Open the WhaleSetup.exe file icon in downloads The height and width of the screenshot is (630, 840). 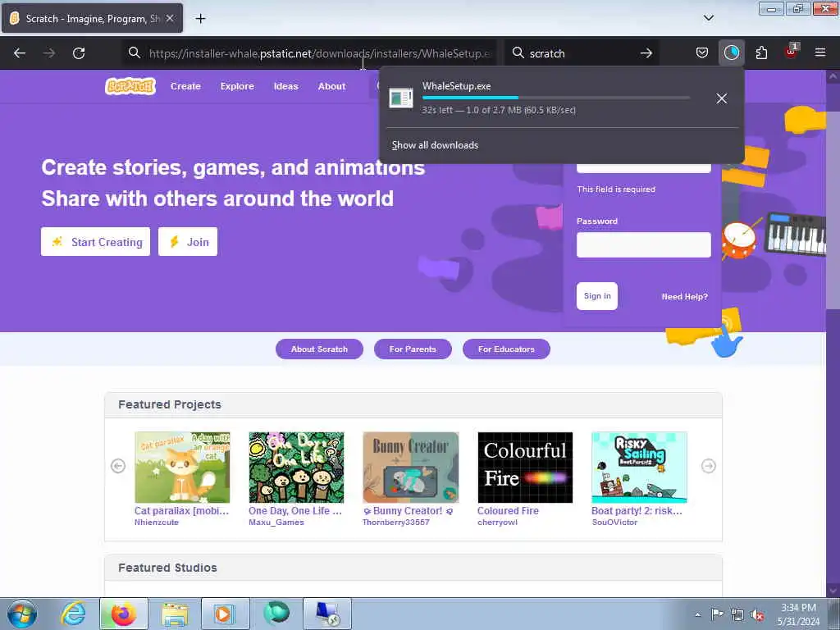[x=400, y=98]
